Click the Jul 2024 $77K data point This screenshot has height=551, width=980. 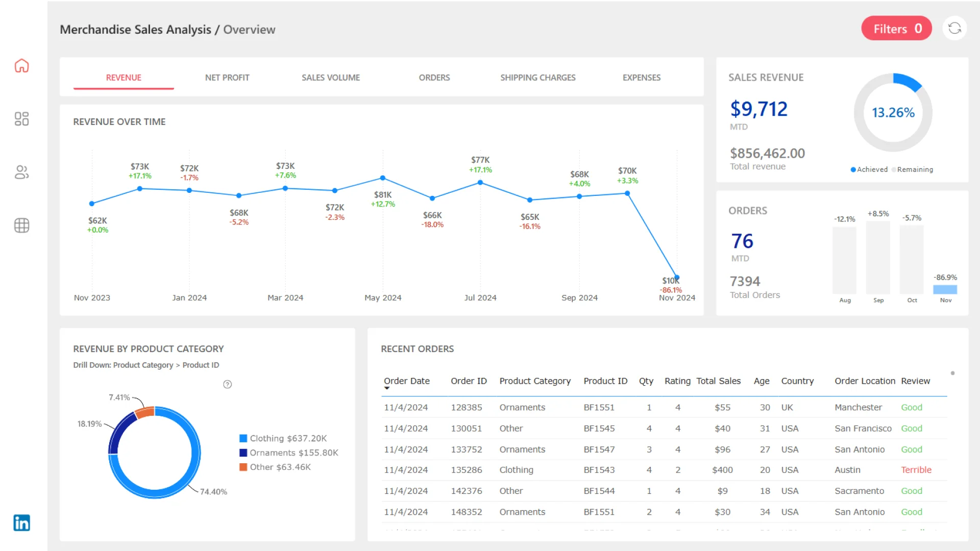pos(480,182)
